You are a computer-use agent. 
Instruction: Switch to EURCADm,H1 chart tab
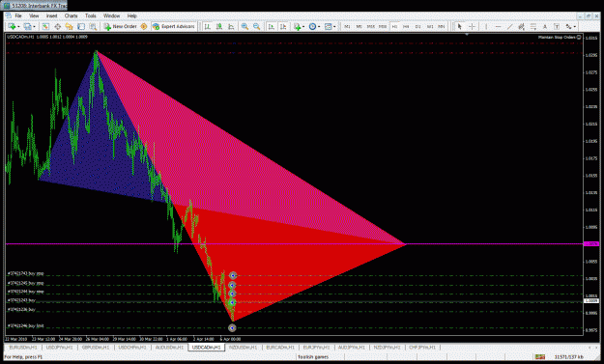pos(280,348)
